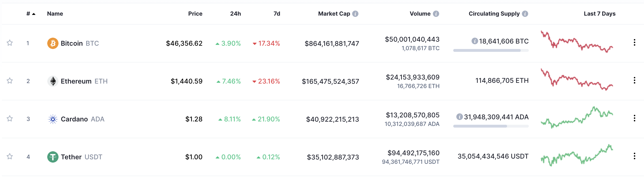Click Cardano market cap $40,922,215,213

click(332, 119)
